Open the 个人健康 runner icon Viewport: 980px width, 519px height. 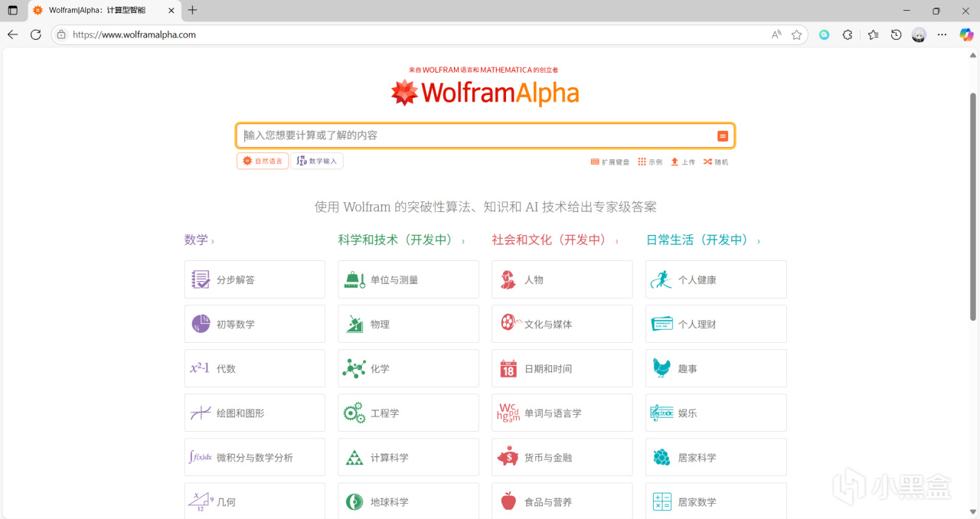pos(661,279)
